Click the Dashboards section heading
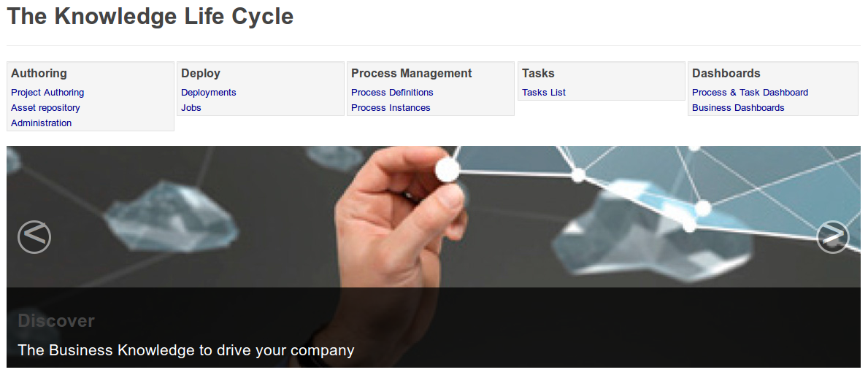Image resolution: width=868 pixels, height=375 pixels. (726, 74)
